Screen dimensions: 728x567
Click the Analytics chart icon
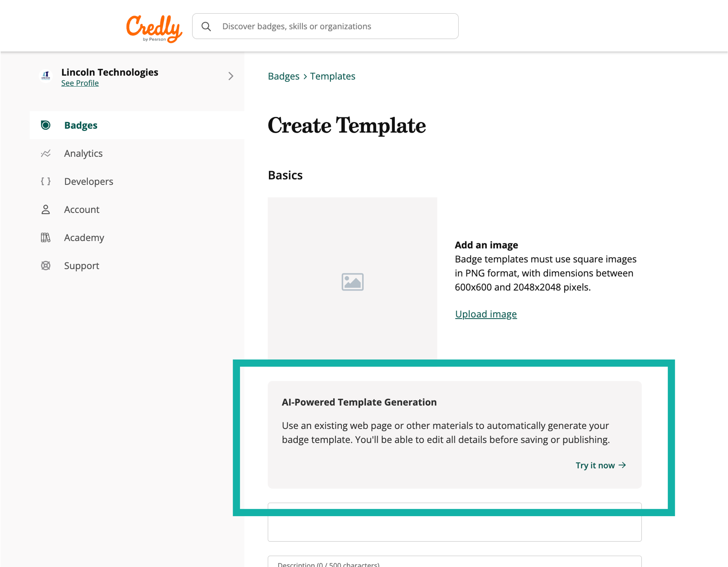46,154
